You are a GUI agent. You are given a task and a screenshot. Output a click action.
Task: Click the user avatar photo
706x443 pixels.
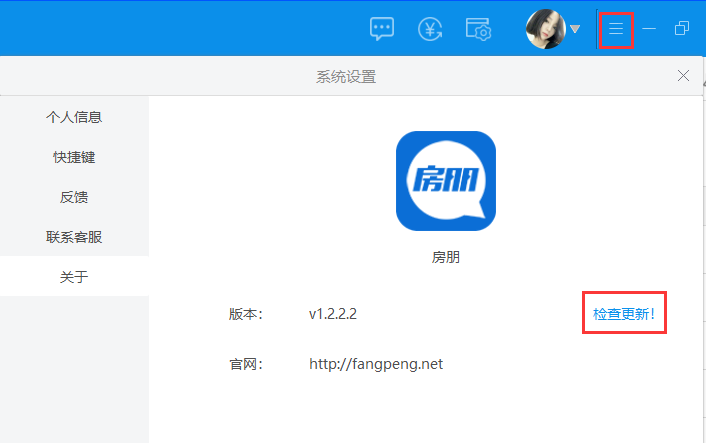(x=546, y=29)
